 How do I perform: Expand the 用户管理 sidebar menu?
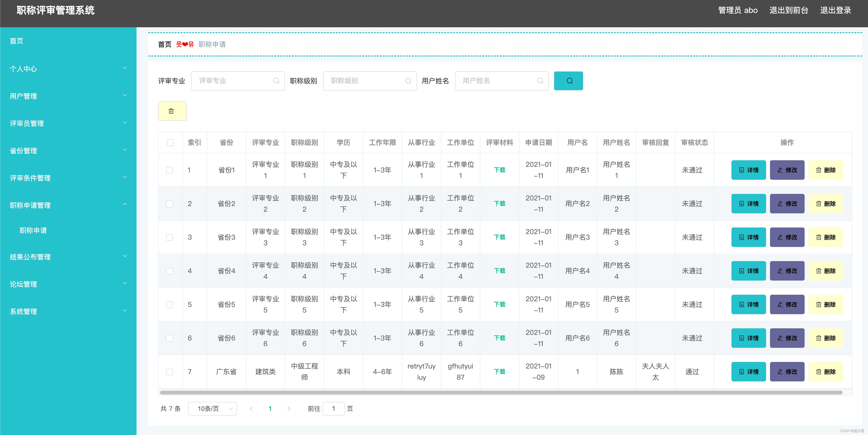pos(68,96)
